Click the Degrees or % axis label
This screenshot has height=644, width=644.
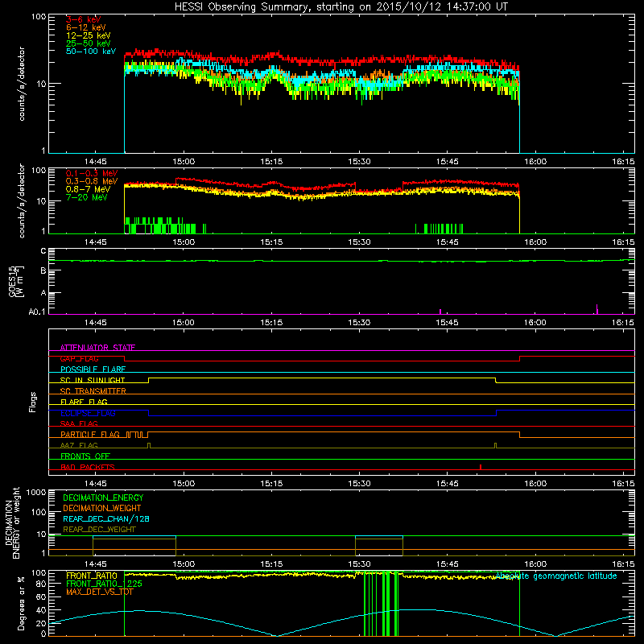point(21,604)
